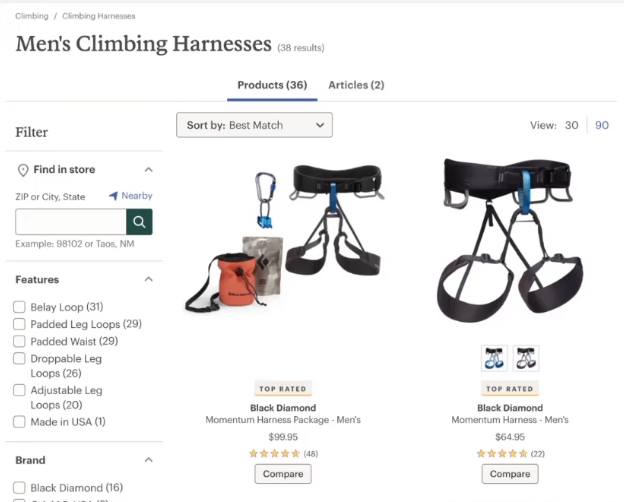Check the Belay Loop filter
Image resolution: width=624 pixels, height=502 pixels.
[x=19, y=307]
